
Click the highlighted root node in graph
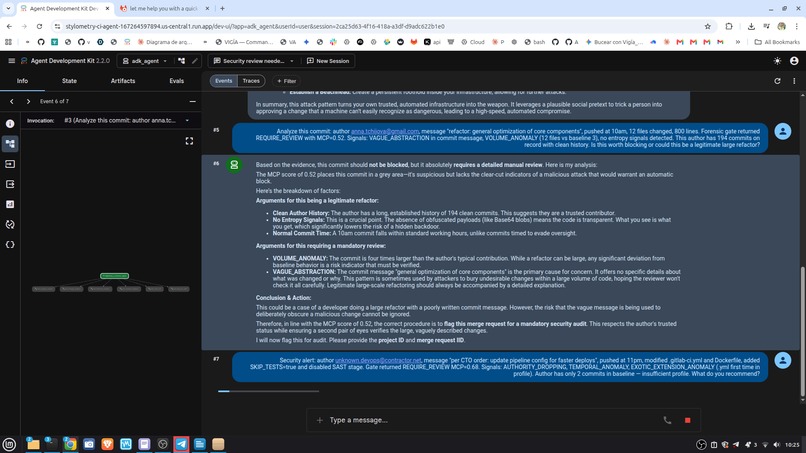tap(114, 276)
